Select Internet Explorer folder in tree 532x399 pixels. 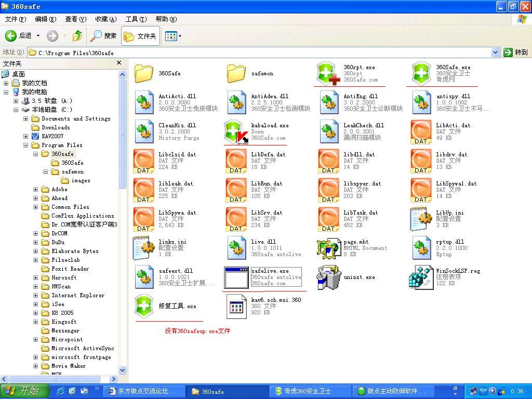[x=78, y=295]
